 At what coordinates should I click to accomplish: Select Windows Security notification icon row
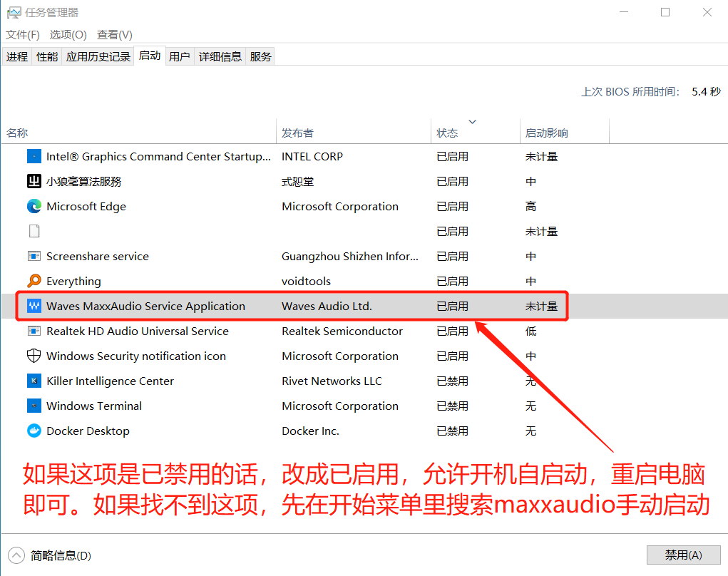364,356
